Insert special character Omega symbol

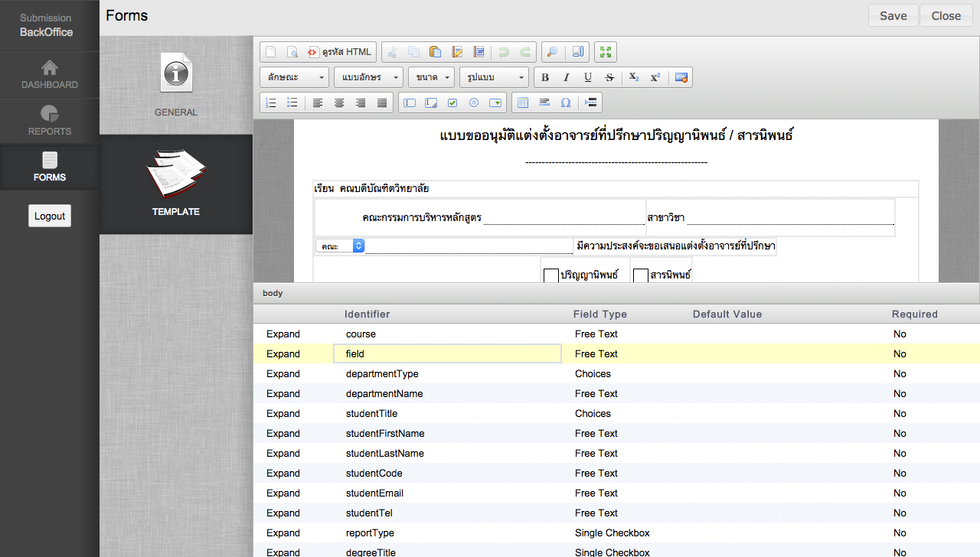pyautogui.click(x=566, y=103)
